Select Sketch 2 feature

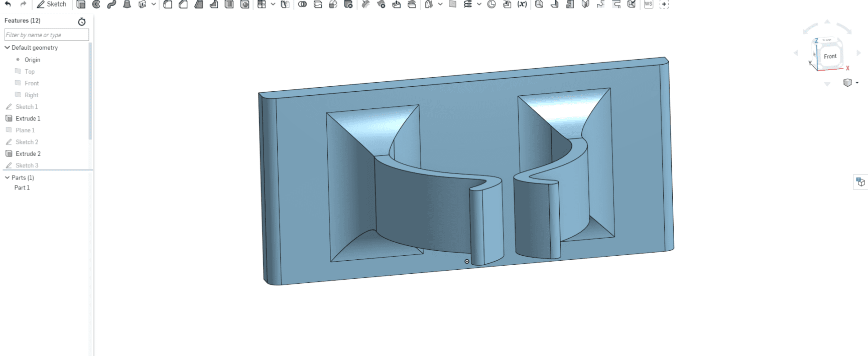pyautogui.click(x=27, y=142)
